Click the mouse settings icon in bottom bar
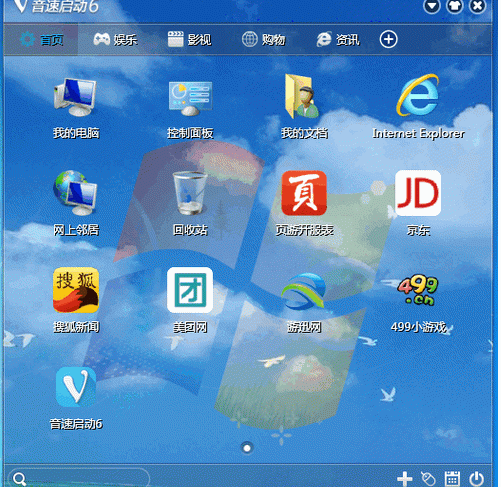The width and height of the screenshot is (501, 487). [428, 479]
